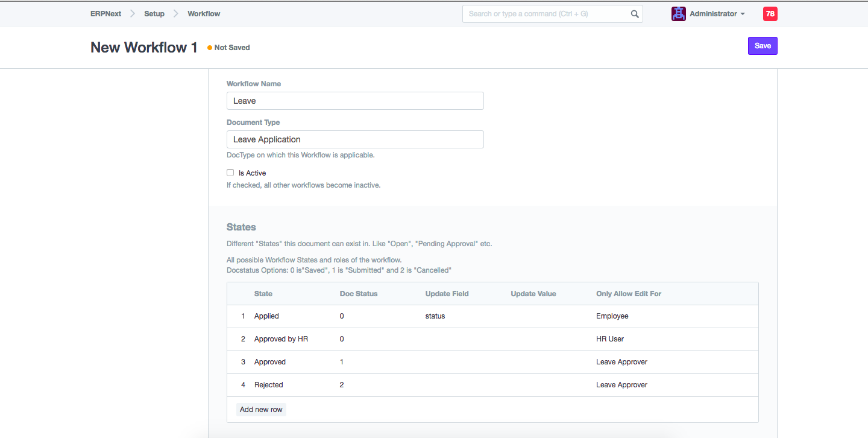
Task: Expand the Administrator dropdown caret
Action: tap(743, 14)
